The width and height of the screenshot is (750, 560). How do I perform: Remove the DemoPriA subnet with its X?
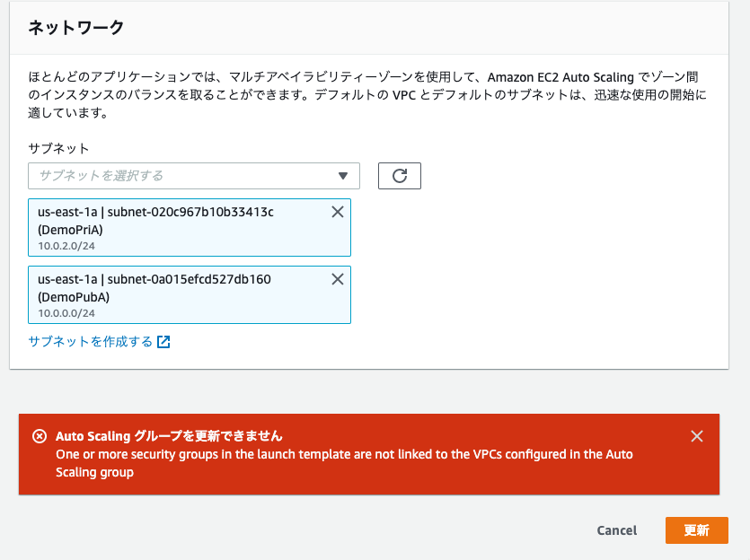pos(338,212)
